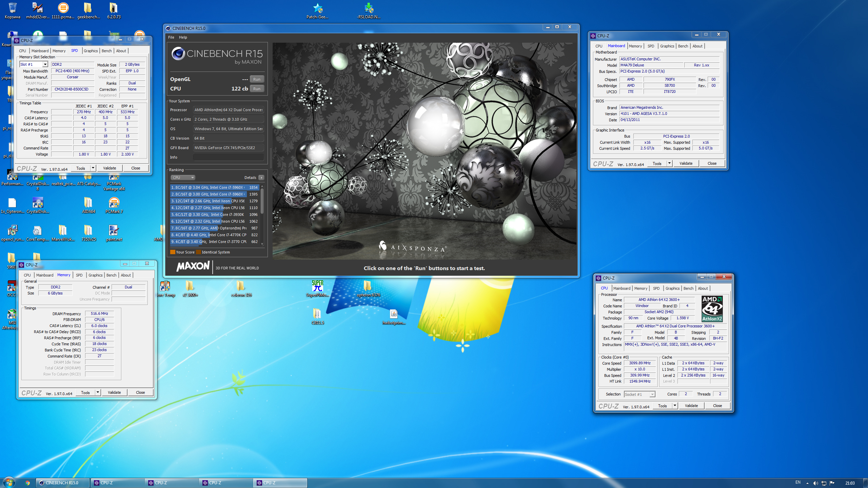Image resolution: width=868 pixels, height=488 pixels.
Task: Open the Socket #1 selection dropdown
Action: click(x=639, y=394)
